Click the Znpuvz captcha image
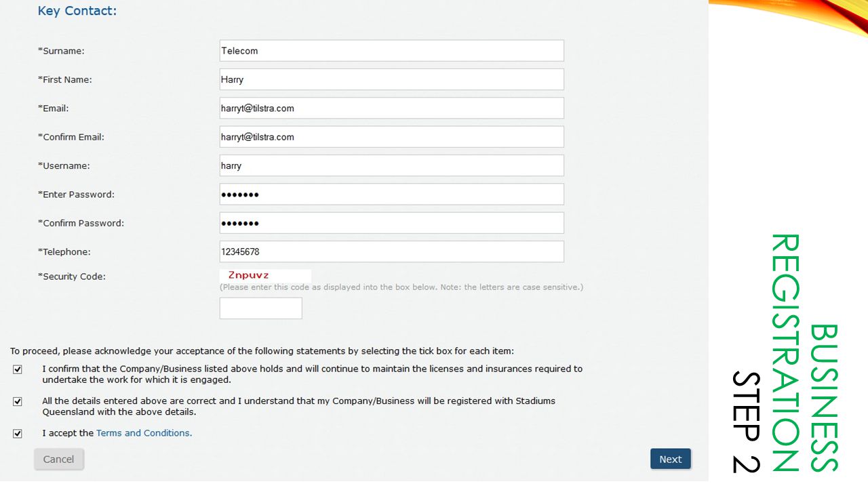 click(265, 275)
